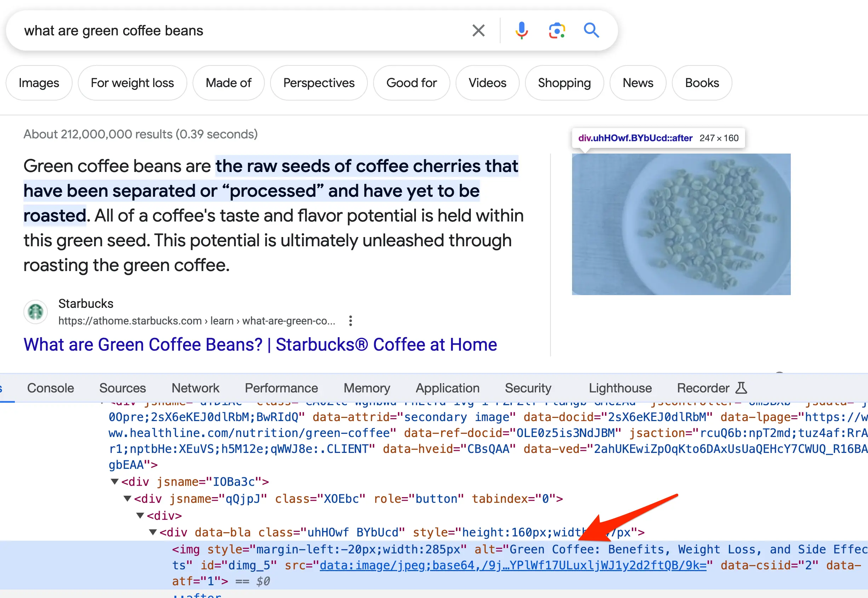Collapse the plain div node triangle

[140, 516]
